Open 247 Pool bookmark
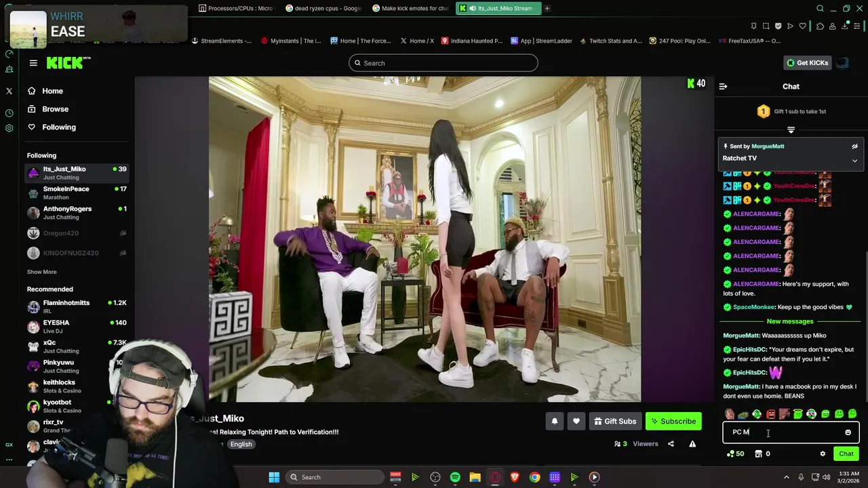Screen dimensions: 868x488 (680, 41)
